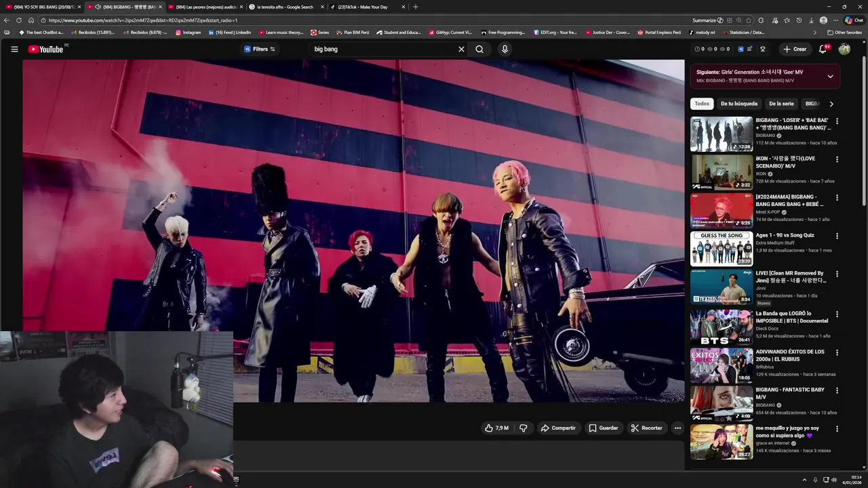Open the browser history clock icon
868x488 pixels.
click(x=799, y=20)
